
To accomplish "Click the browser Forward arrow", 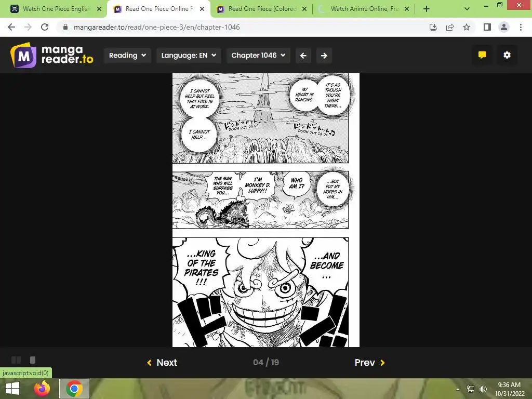I will [x=28, y=27].
